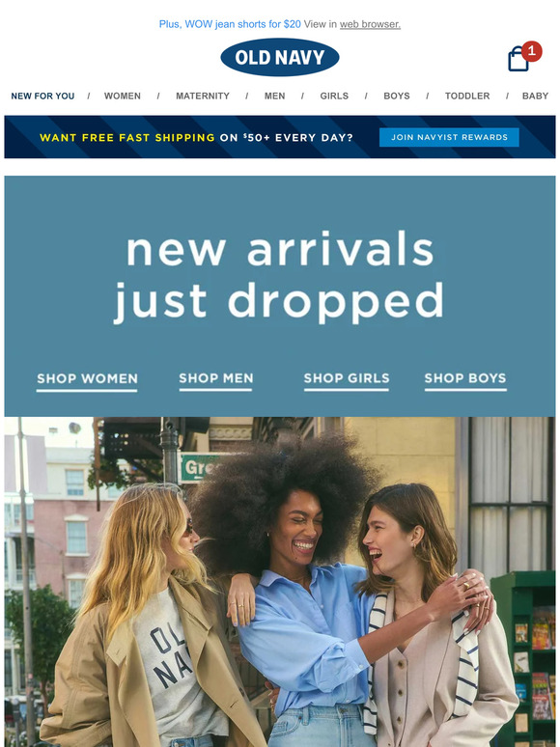
Task: Select the Girls category
Action: [x=334, y=96]
